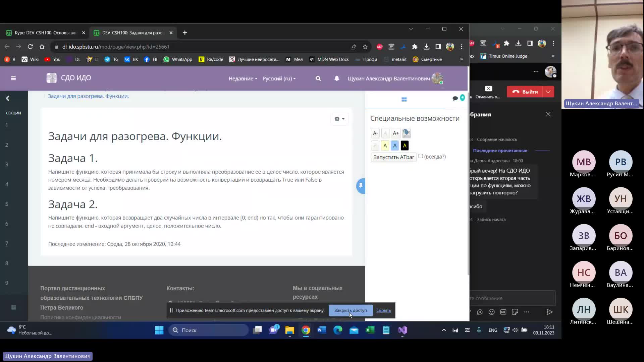This screenshot has height=362, width=644.
Task: Insert GIF in Teams chat
Action: pyautogui.click(x=503, y=312)
